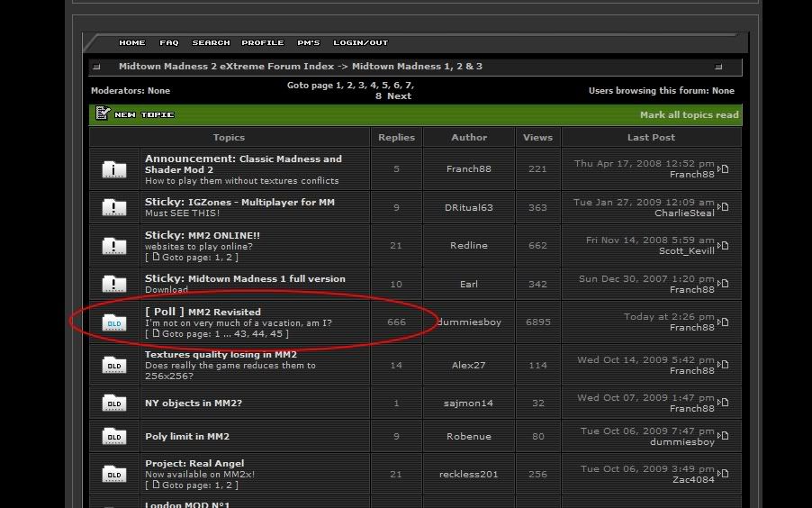Open Midtown Madness 2 eXtreme Forum Index link
Screen dimensions: 812x508
coord(226,67)
